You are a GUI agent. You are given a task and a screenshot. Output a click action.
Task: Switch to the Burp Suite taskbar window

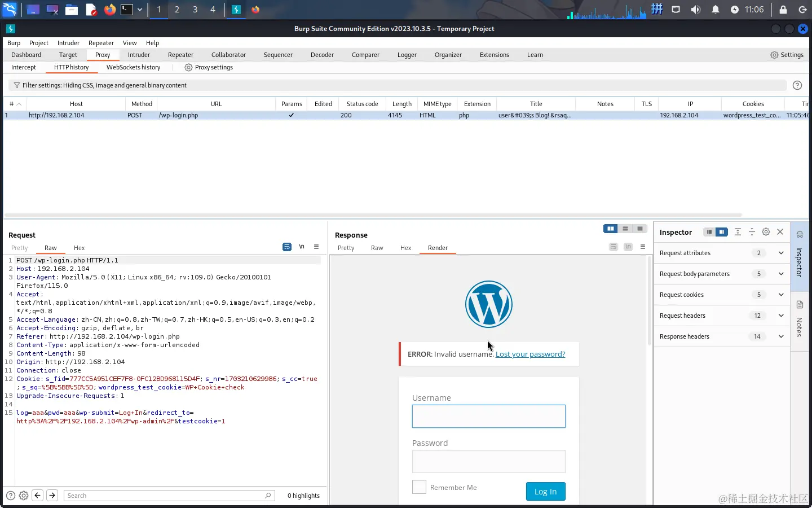click(236, 10)
